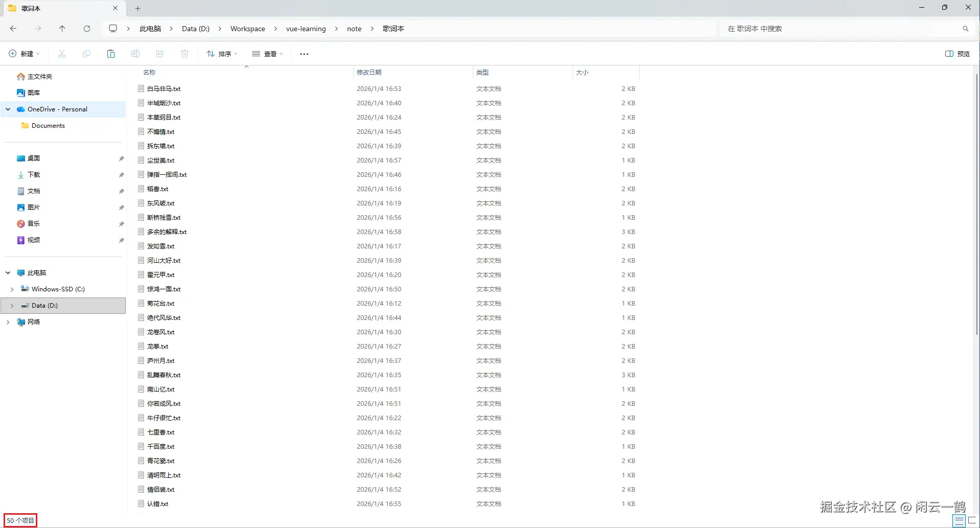Expand Data (D:) in the sidebar
980x528 pixels.
point(12,306)
